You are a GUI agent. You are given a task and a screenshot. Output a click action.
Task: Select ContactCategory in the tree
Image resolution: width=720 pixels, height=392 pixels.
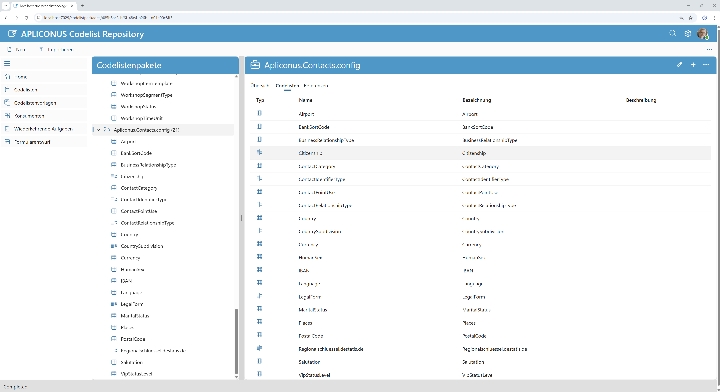[139, 188]
